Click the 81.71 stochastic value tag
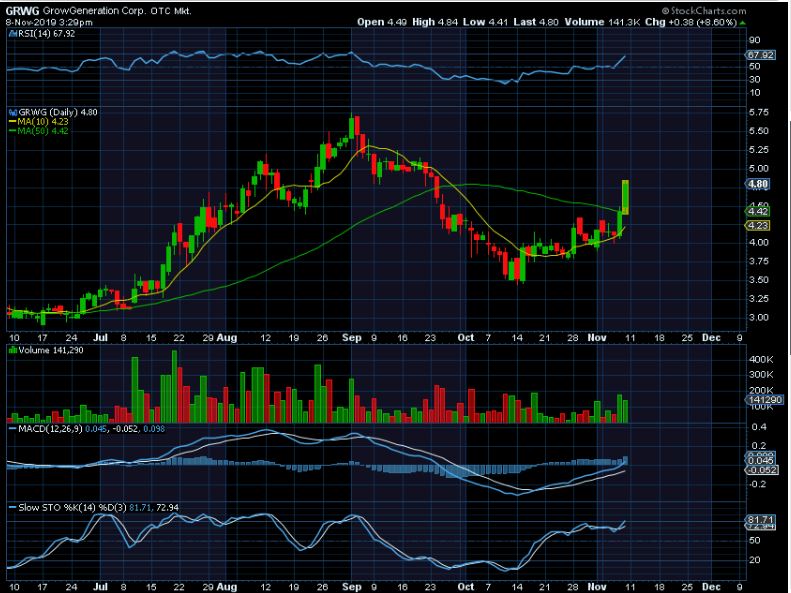The image size is (791, 593). [x=757, y=519]
